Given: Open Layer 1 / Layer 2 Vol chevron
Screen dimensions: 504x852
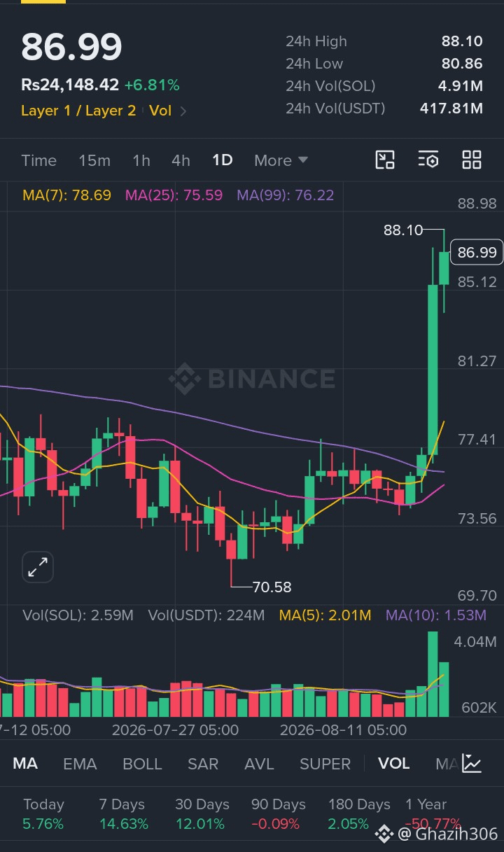Looking at the screenshot, I should [183, 111].
